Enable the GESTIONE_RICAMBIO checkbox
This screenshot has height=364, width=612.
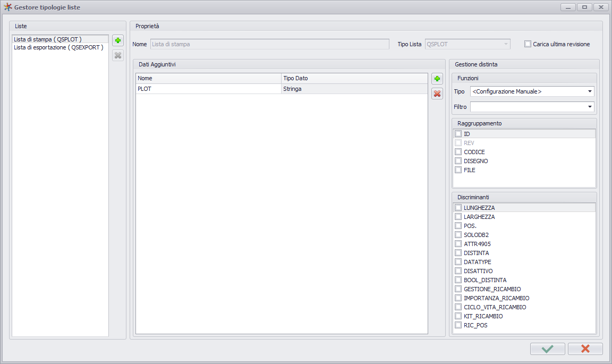tap(458, 289)
